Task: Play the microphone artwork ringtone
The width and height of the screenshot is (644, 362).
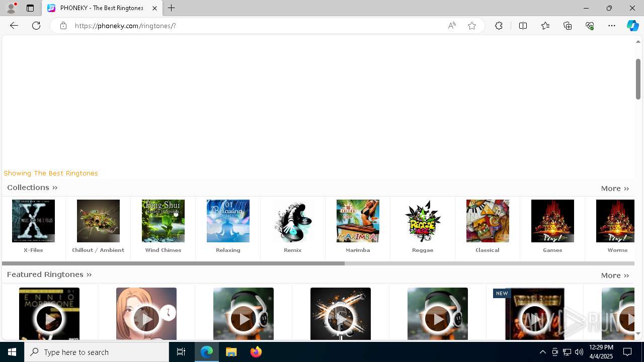Action: (341, 319)
